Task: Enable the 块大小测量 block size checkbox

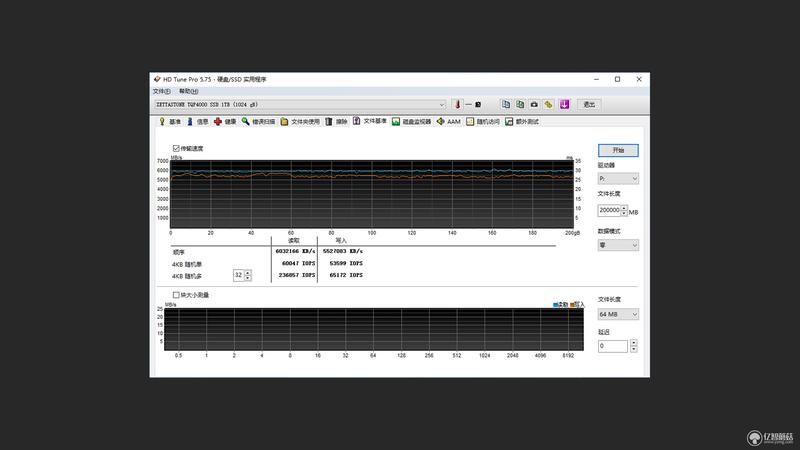Action: coord(176,295)
